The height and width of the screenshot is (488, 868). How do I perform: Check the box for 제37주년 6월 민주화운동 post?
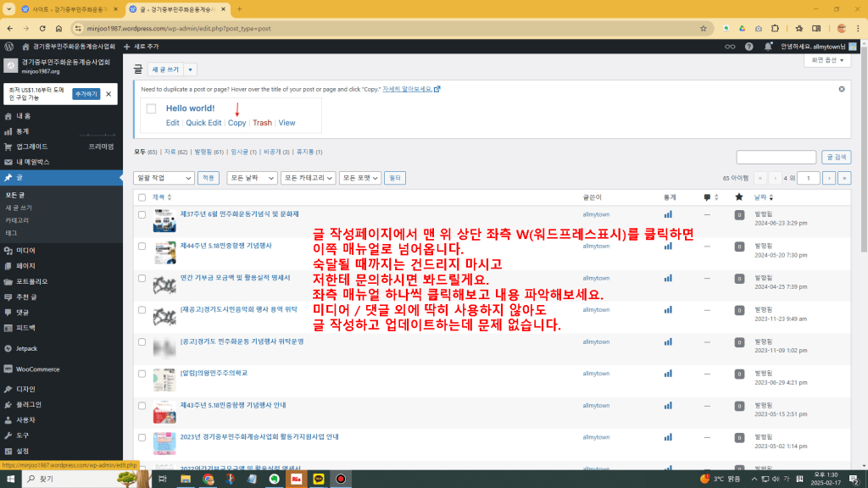(x=142, y=215)
